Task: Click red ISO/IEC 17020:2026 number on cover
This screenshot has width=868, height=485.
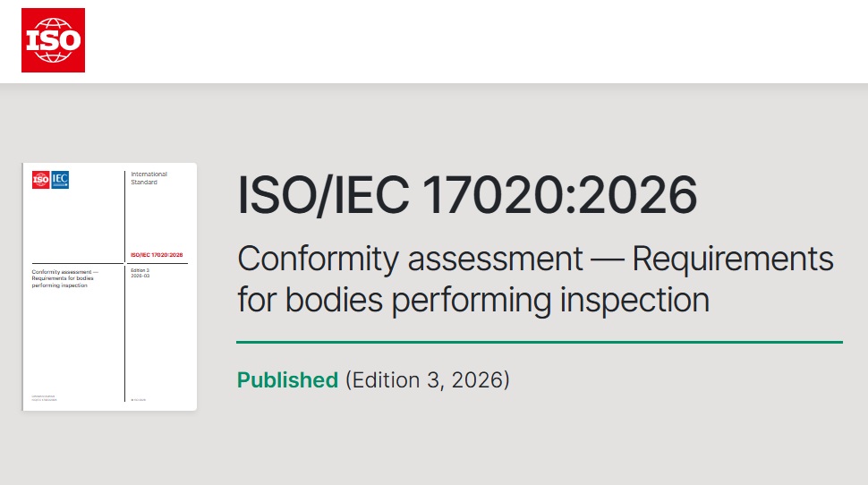Action: pyautogui.click(x=158, y=255)
